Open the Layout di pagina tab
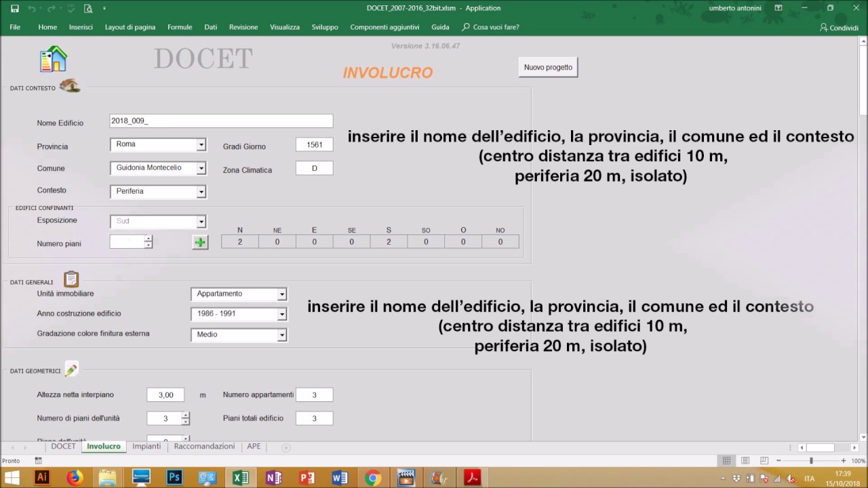The width and height of the screenshot is (868, 488). pos(130,27)
